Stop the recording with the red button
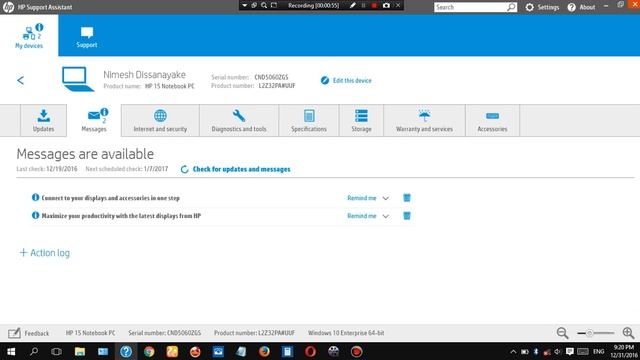Screen dimensions: 640x360 374,5
